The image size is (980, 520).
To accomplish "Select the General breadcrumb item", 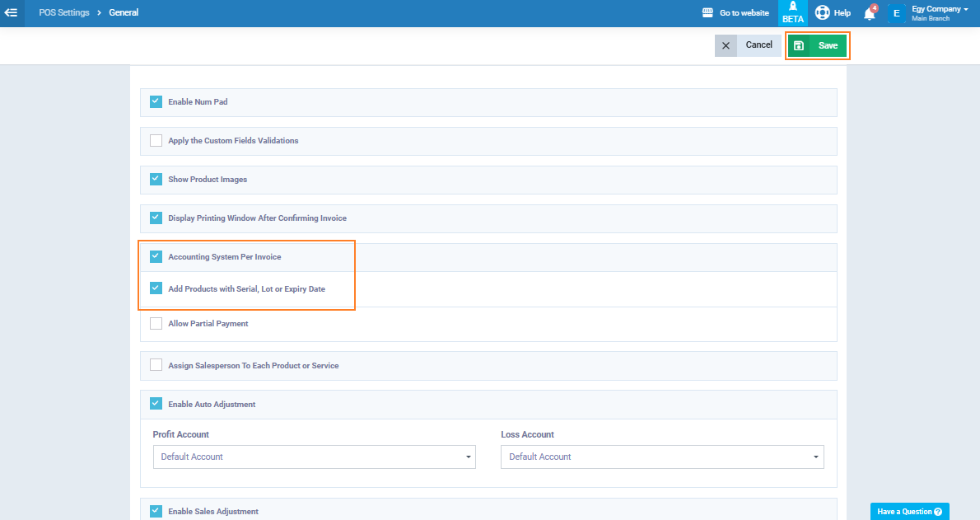I will [124, 13].
